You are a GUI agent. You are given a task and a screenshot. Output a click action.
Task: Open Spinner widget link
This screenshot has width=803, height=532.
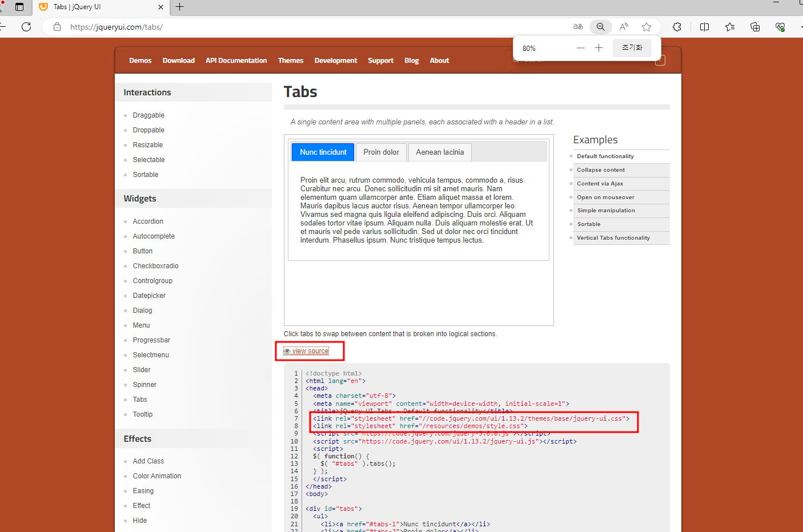(x=144, y=385)
